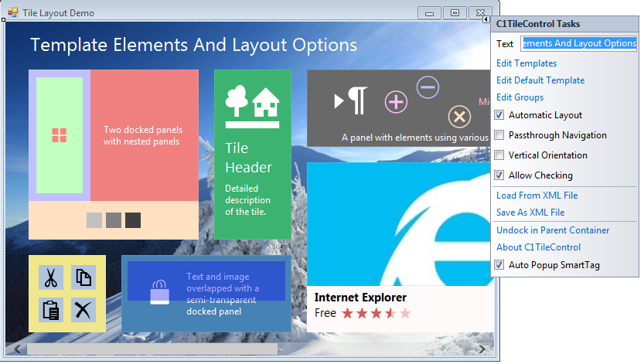The width and height of the screenshot is (644, 364).
Task: Click Load From XML File
Action: click(537, 196)
